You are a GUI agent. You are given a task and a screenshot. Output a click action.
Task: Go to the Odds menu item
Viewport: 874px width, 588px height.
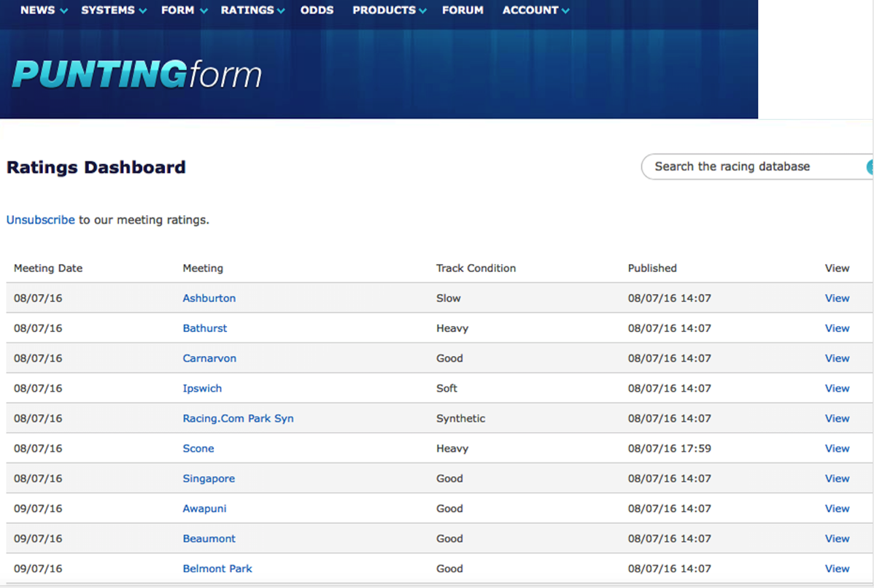(317, 10)
